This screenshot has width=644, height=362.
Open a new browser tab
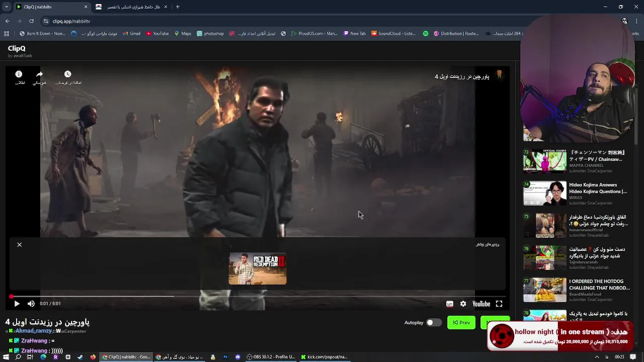click(x=178, y=7)
